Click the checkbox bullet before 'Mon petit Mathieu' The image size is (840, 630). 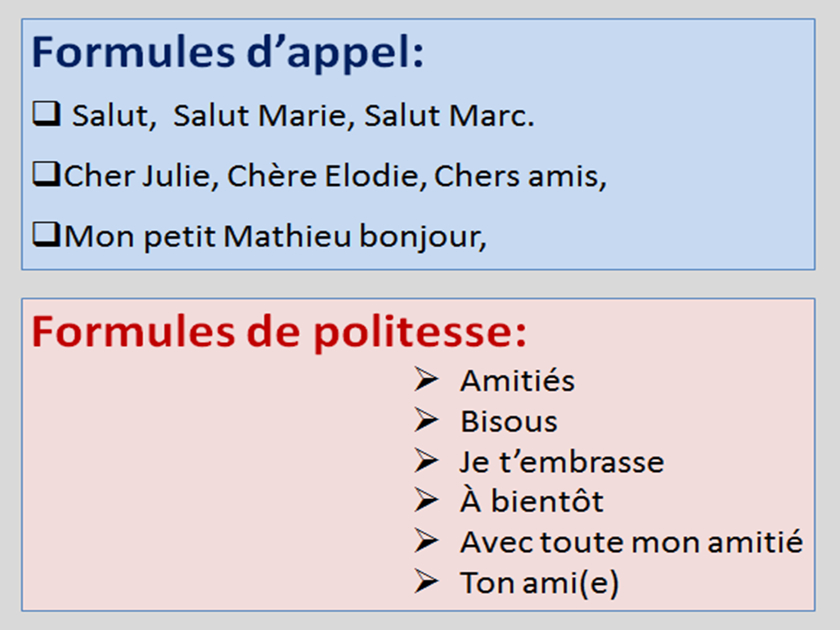click(47, 235)
